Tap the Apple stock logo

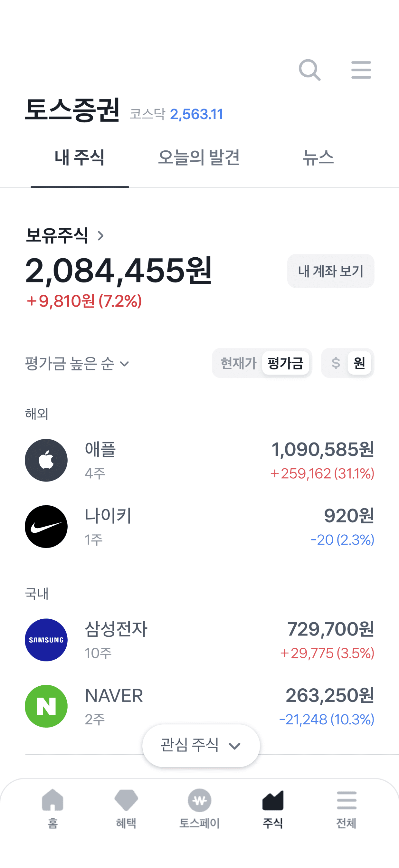pyautogui.click(x=46, y=460)
